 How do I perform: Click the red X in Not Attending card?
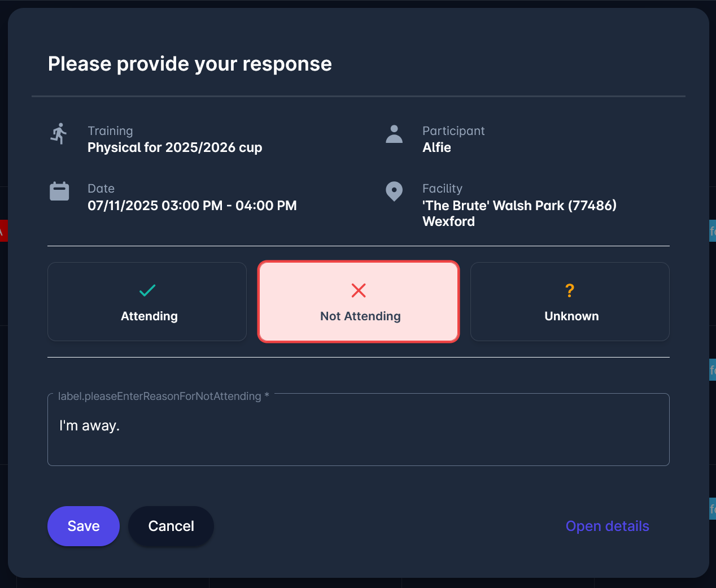coord(359,290)
